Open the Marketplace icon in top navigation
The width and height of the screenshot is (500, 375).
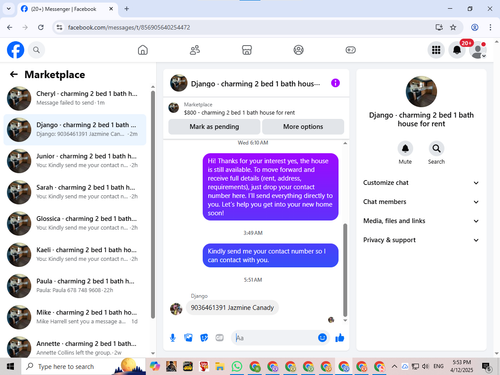click(x=247, y=50)
